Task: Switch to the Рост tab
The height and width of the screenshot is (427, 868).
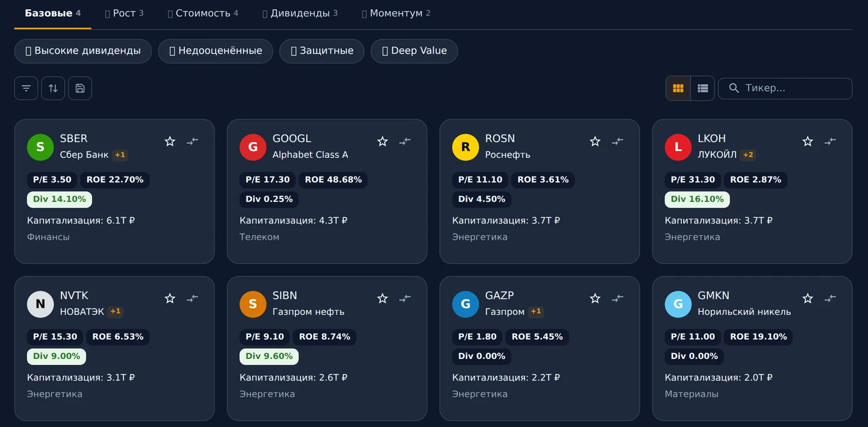Action: 124,13
